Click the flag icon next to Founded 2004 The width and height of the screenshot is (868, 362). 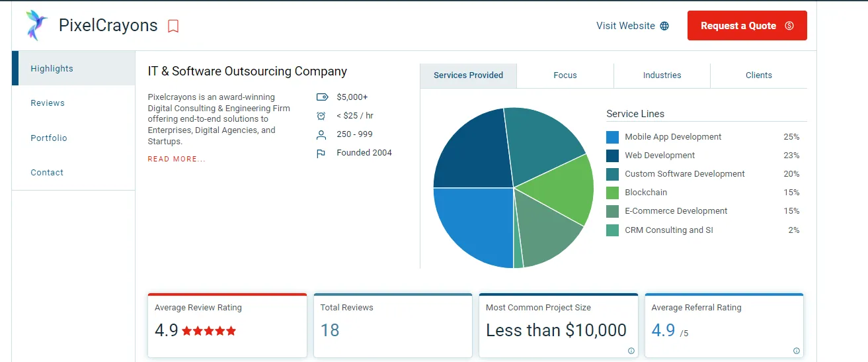click(321, 153)
